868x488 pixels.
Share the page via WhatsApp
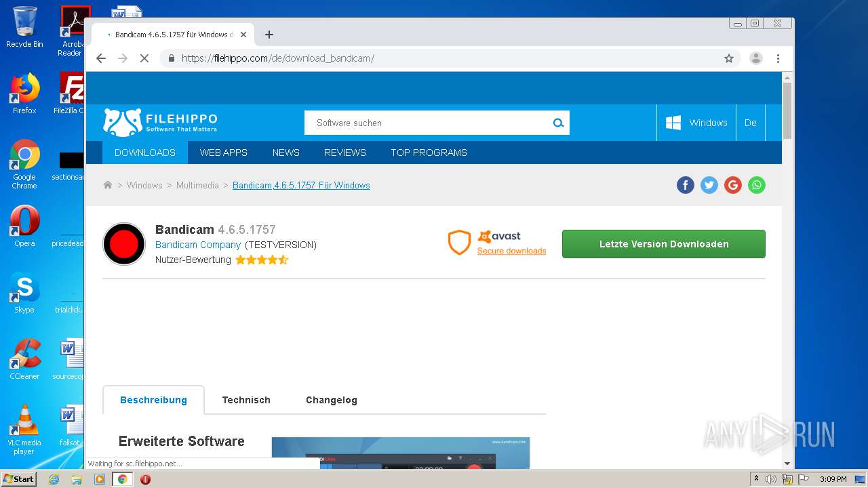757,185
